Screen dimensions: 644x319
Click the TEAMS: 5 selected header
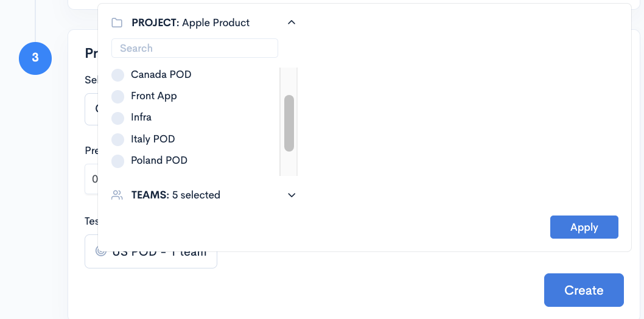point(176,195)
